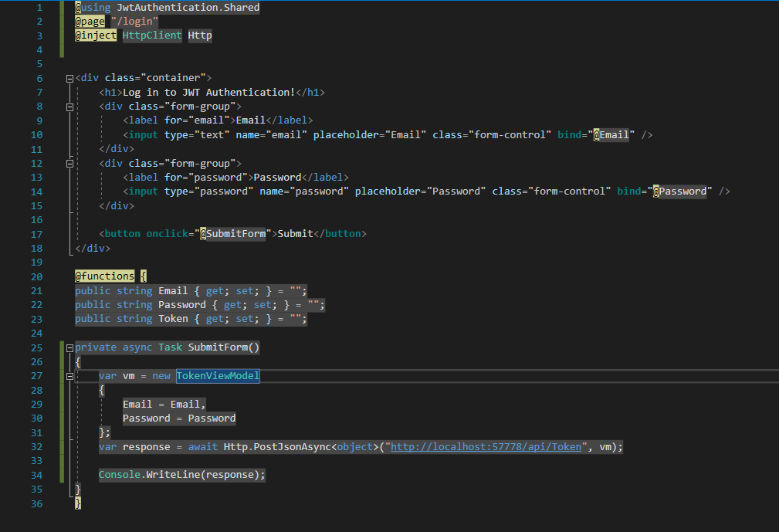Click the Email property name on line 21
779x532 pixels.
pyautogui.click(x=173, y=290)
